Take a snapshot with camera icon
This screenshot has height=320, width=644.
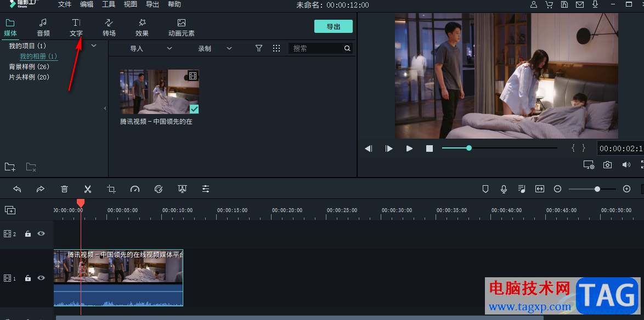pos(607,165)
